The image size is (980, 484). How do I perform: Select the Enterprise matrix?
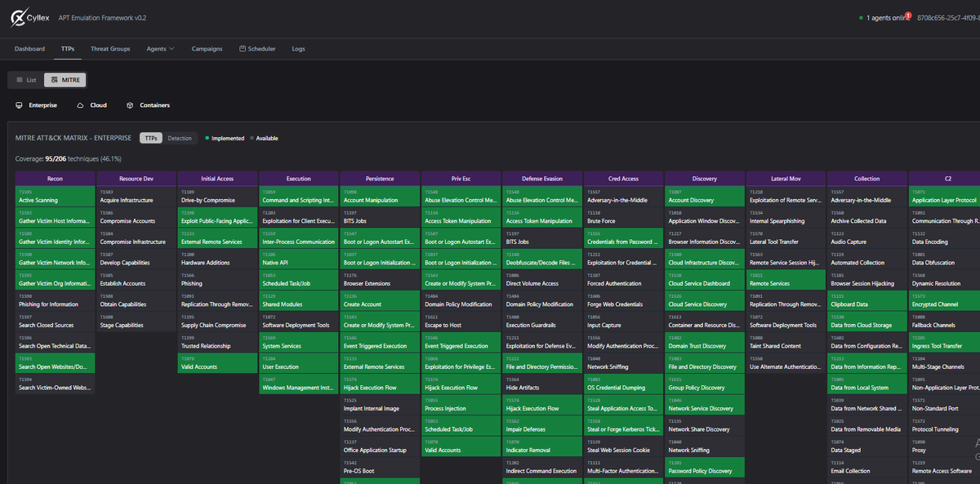click(x=37, y=105)
